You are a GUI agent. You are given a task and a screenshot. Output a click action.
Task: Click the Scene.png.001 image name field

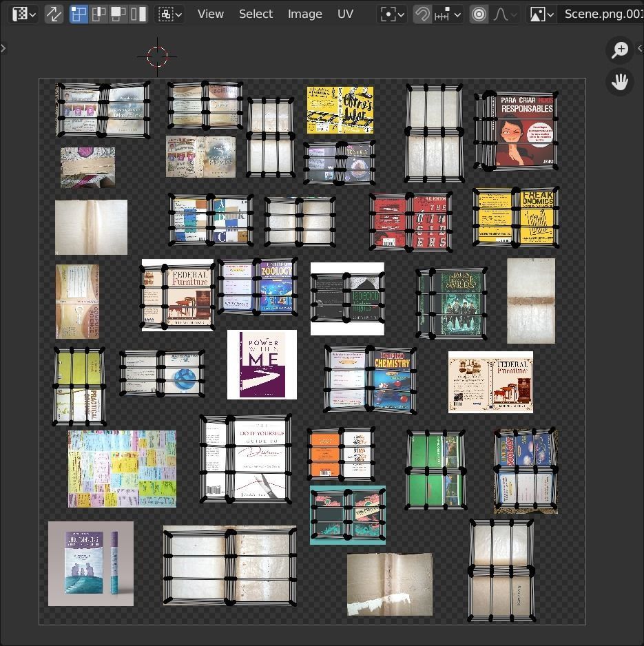tap(601, 14)
